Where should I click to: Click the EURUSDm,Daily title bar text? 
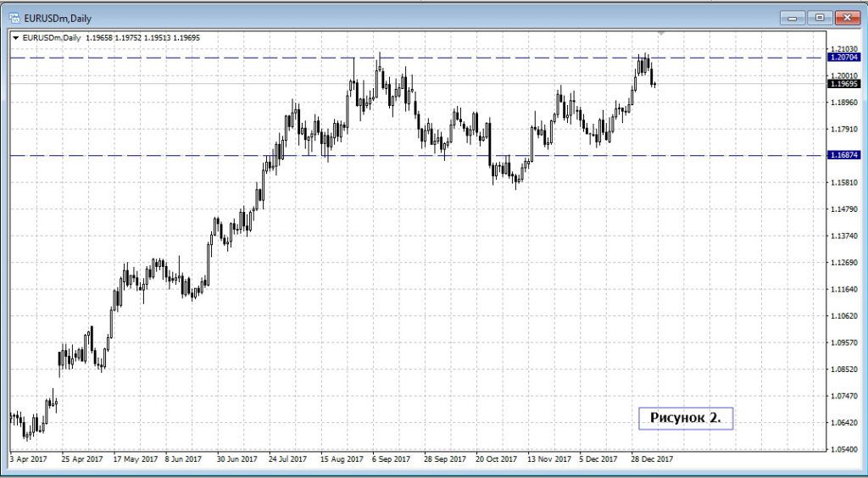(x=58, y=18)
